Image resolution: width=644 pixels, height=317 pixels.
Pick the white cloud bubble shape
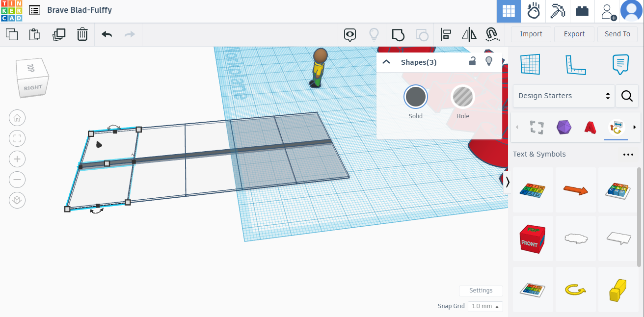[x=575, y=239]
